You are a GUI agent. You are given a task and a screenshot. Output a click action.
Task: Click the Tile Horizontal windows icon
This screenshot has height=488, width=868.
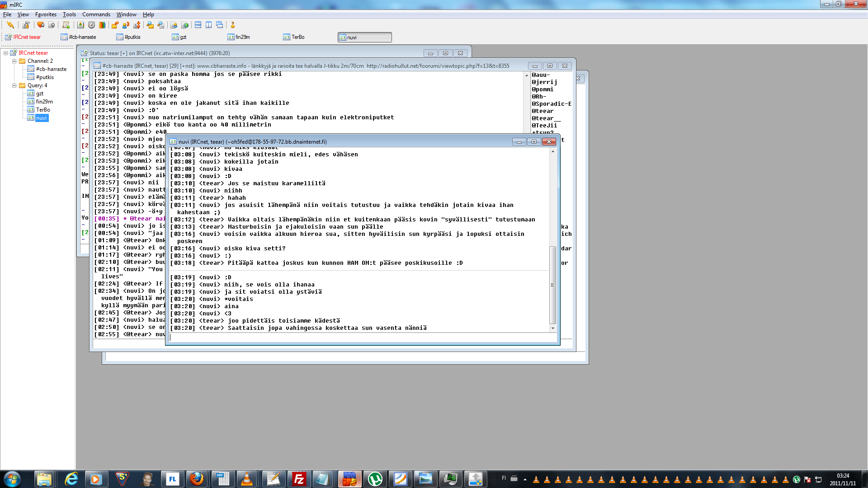click(198, 25)
